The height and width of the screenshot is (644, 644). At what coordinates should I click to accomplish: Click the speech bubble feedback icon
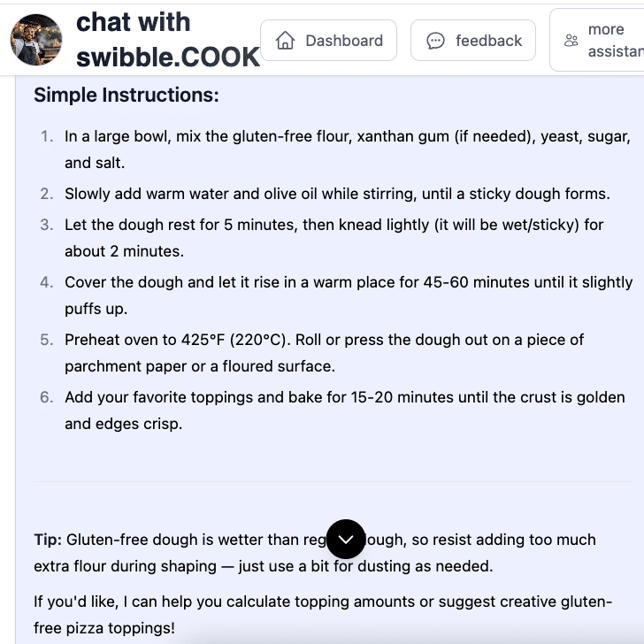[435, 41]
